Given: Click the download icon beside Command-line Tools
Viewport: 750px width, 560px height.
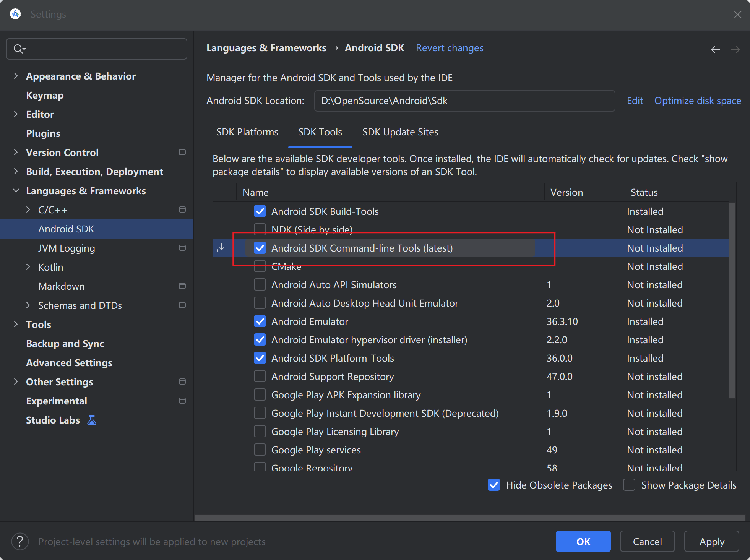Looking at the screenshot, I should click(222, 248).
